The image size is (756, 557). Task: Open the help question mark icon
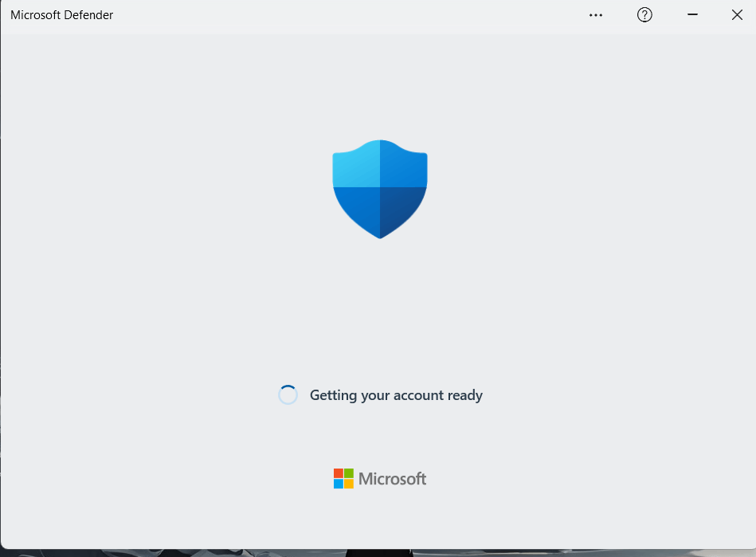point(644,15)
